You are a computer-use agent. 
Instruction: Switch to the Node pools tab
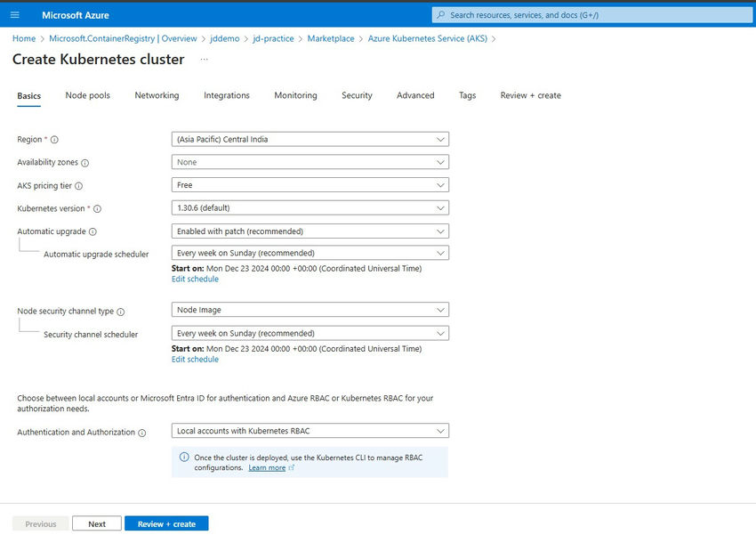pos(86,95)
